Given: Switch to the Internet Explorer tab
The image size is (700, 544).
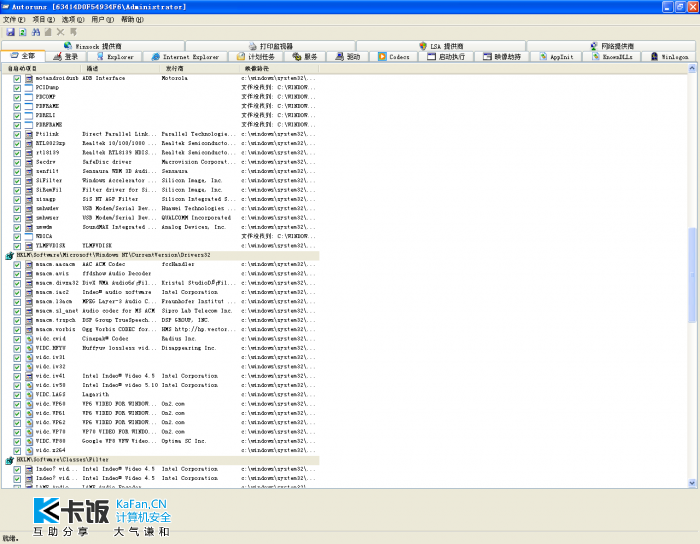Looking at the screenshot, I should (x=185, y=57).
